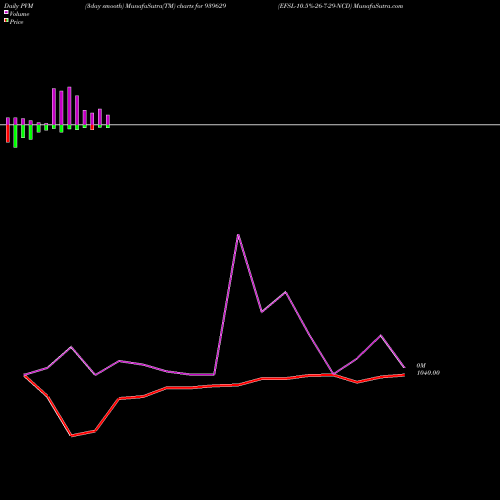Select the 'Volume' legend label

19,14
